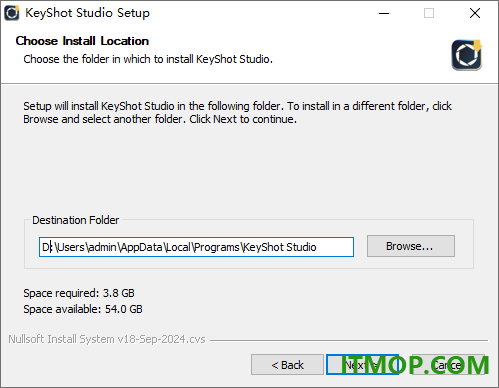Click the Choose Install Location heading

tap(82, 41)
